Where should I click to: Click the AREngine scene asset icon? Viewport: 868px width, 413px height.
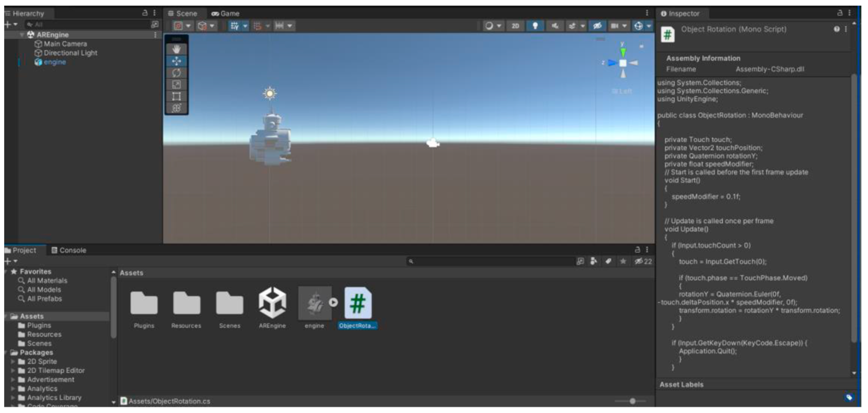[x=272, y=303]
